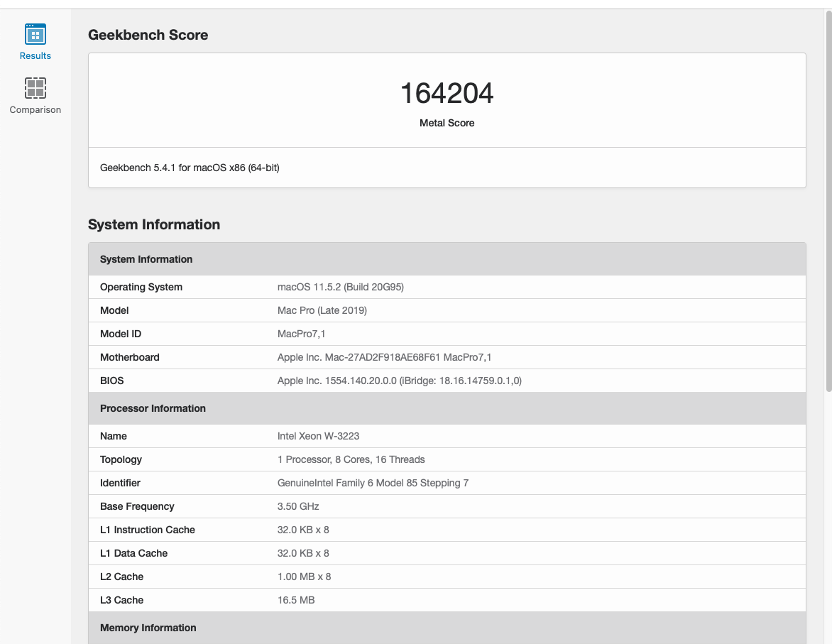
Task: Click the Memory Information section header
Action: 447,628
